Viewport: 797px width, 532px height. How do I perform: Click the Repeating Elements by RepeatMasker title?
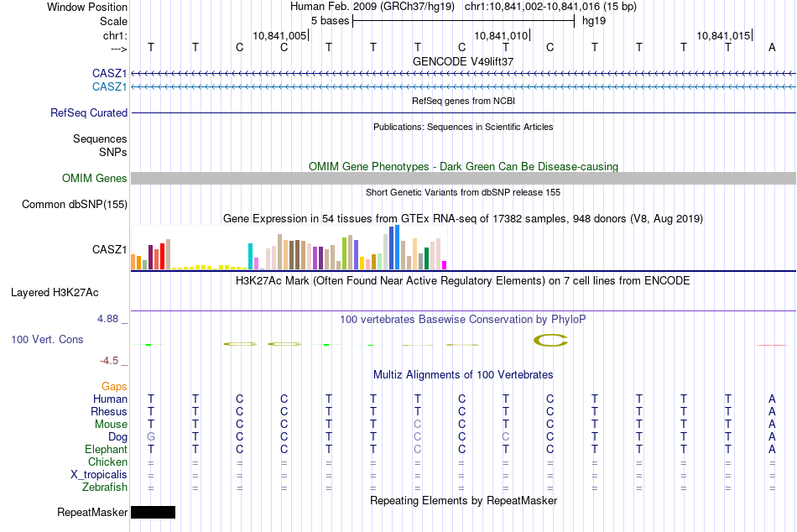tap(463, 500)
